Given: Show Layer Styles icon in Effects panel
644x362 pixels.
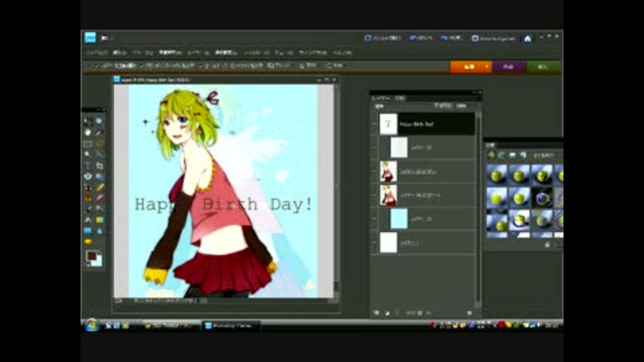Looking at the screenshot, I should pyautogui.click(x=502, y=155).
